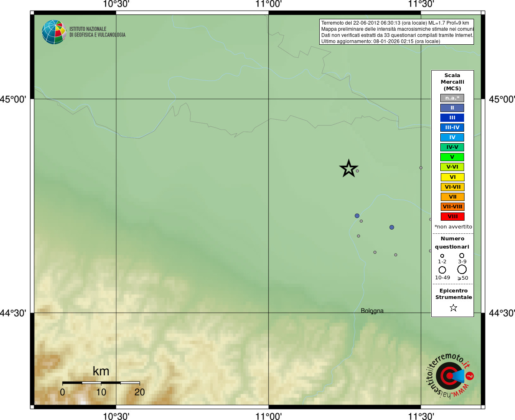Screen dimensions: 515x420
Task: Click the III-IV legend swatch
Action: [x=452, y=128]
